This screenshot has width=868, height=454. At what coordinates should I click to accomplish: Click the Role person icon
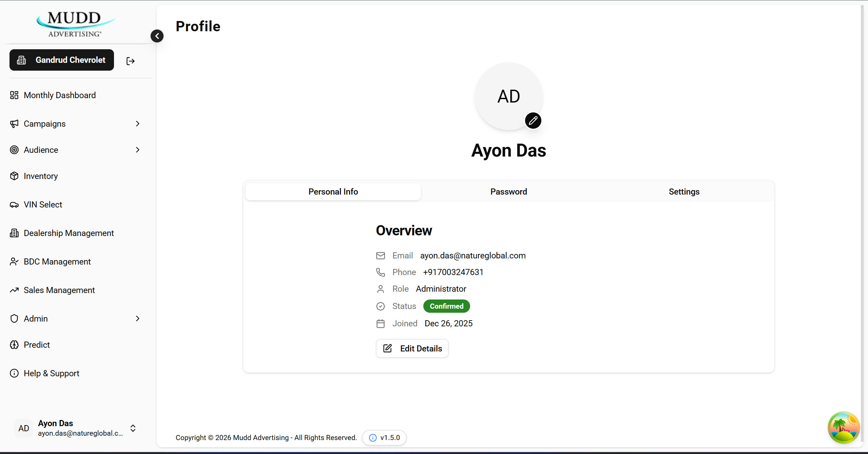click(381, 289)
